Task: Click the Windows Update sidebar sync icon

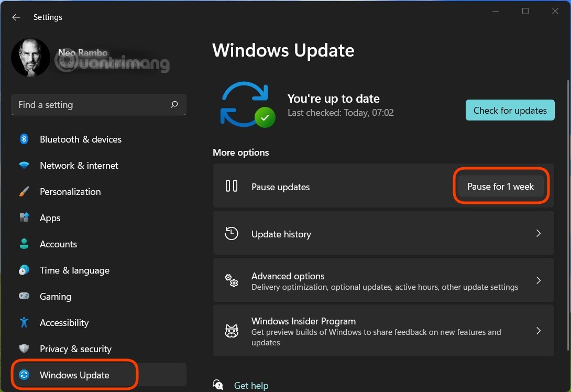Action: point(24,375)
